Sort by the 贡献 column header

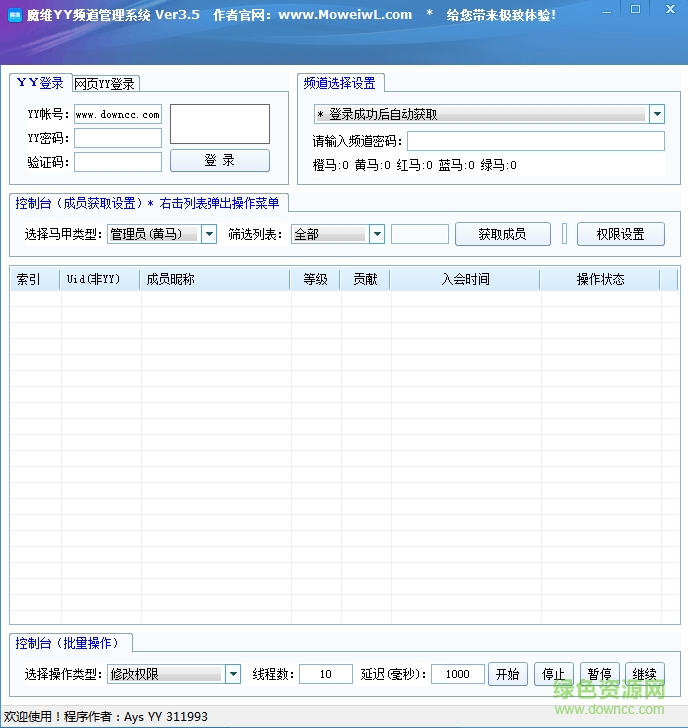[x=365, y=279]
